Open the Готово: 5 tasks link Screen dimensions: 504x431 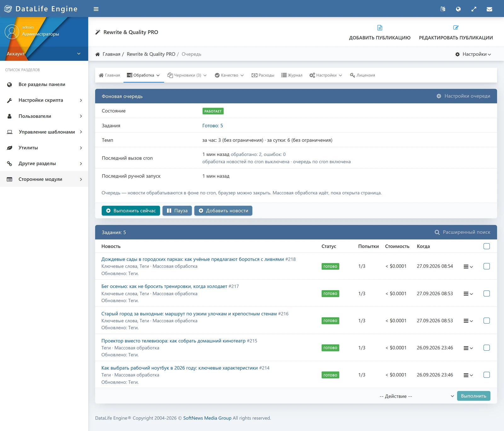(x=213, y=126)
